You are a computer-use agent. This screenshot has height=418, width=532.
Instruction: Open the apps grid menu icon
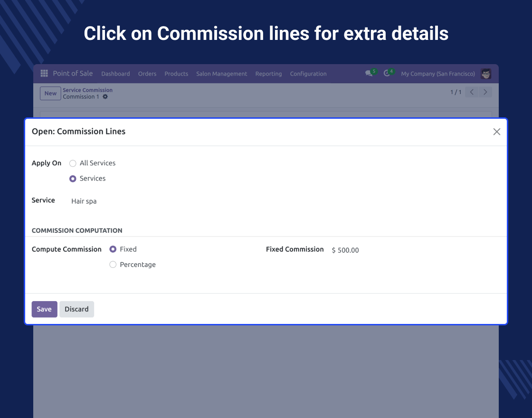click(x=44, y=73)
